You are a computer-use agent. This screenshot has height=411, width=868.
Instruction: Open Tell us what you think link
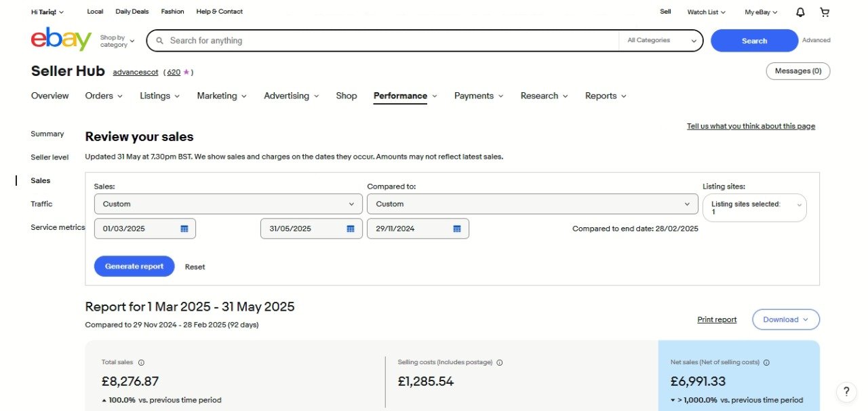tap(751, 126)
